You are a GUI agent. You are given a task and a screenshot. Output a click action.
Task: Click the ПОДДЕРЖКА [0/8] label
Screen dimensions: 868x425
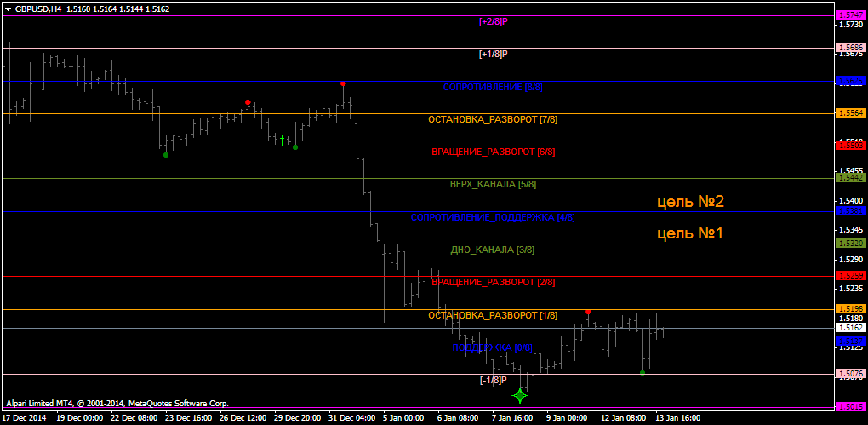click(493, 347)
